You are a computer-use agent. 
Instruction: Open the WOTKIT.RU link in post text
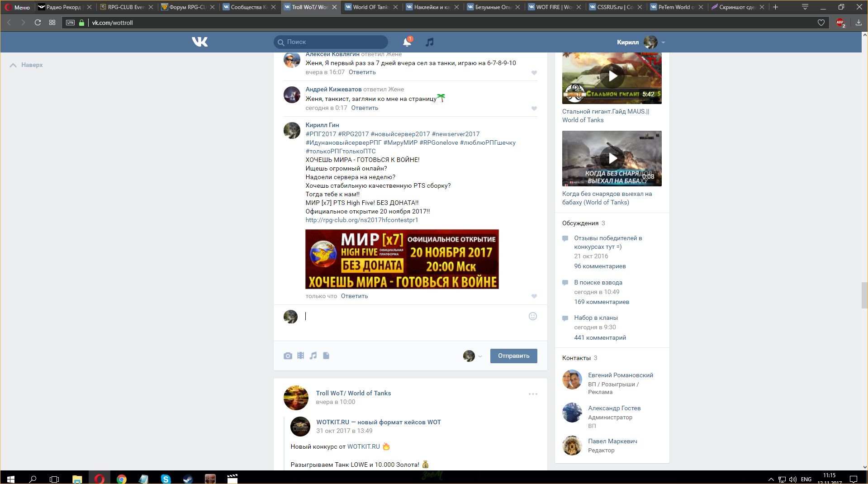364,447
